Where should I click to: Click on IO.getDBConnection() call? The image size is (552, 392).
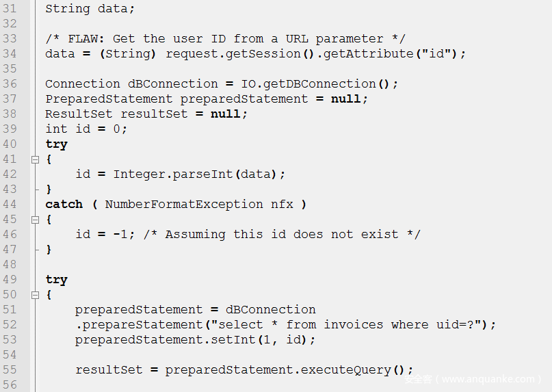pyautogui.click(x=319, y=84)
